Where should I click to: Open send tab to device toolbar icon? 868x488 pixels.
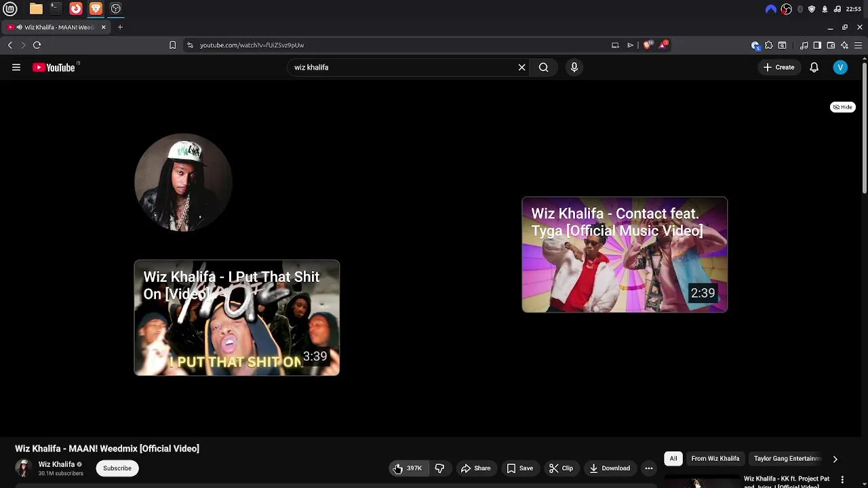pyautogui.click(x=630, y=45)
